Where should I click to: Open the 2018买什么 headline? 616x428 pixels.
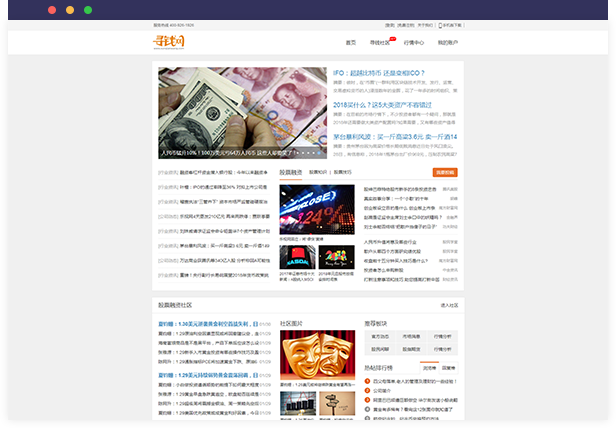[382, 105]
